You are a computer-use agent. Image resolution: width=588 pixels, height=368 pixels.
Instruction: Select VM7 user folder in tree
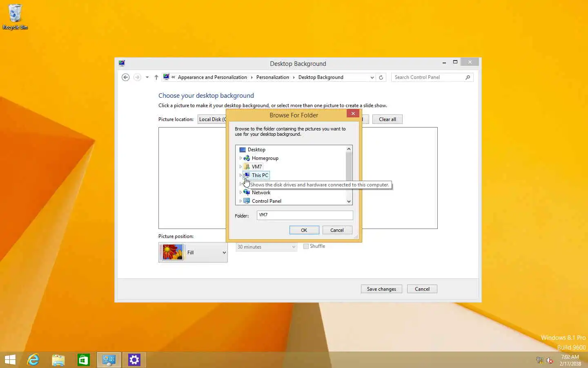tap(257, 167)
